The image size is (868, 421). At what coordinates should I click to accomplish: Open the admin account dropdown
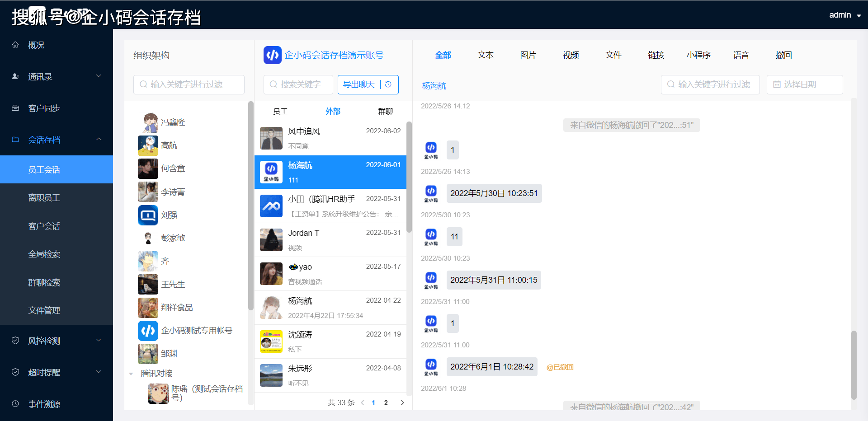coord(845,15)
